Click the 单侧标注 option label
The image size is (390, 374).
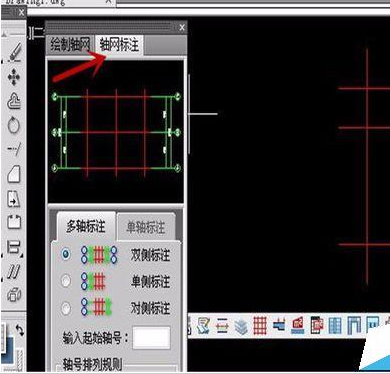pyautogui.click(x=150, y=282)
